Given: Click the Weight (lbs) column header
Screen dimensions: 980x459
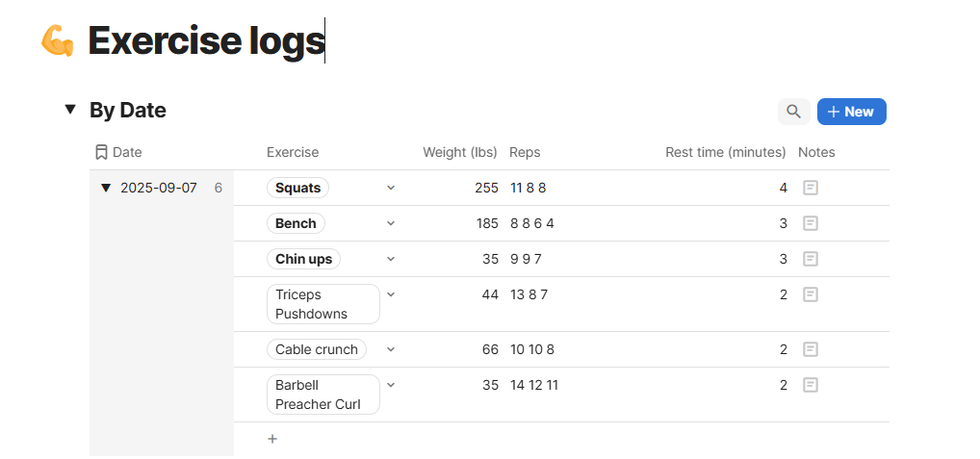Looking at the screenshot, I should [x=459, y=152].
